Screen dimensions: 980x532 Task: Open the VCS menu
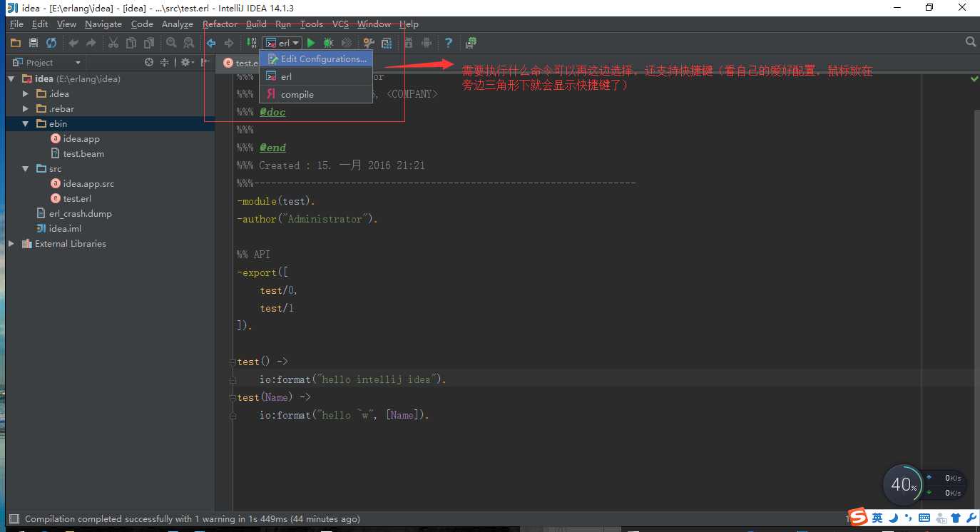341,24
